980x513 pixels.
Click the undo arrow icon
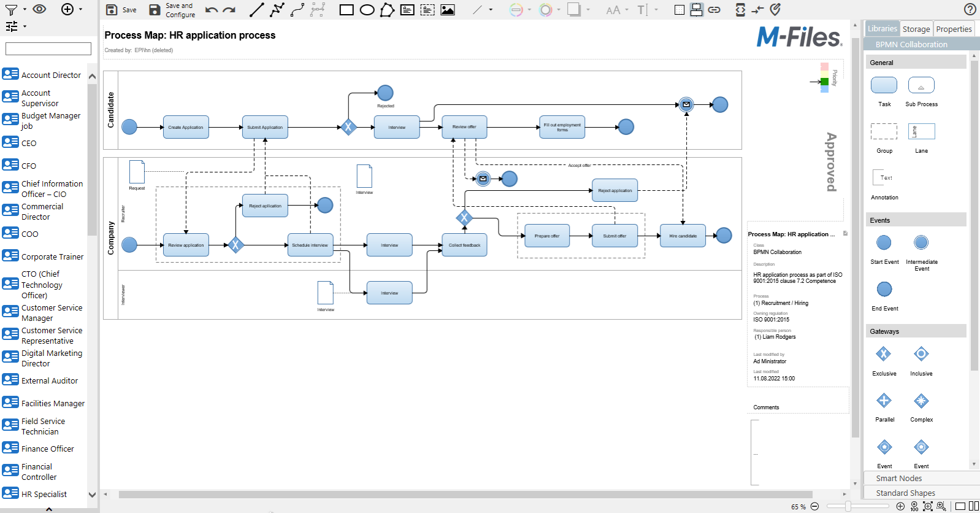[x=212, y=10]
